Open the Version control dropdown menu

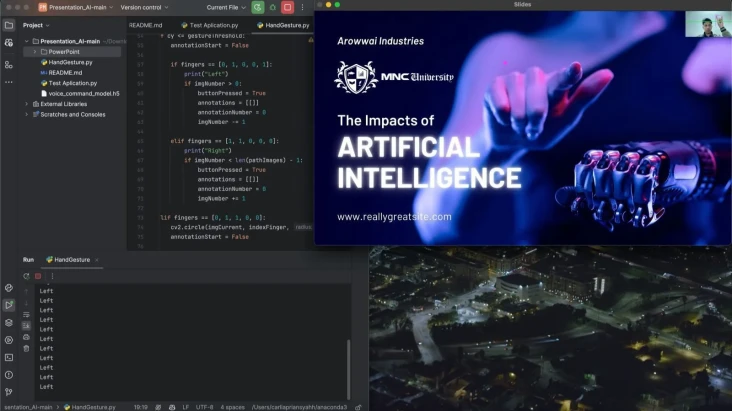pos(144,7)
